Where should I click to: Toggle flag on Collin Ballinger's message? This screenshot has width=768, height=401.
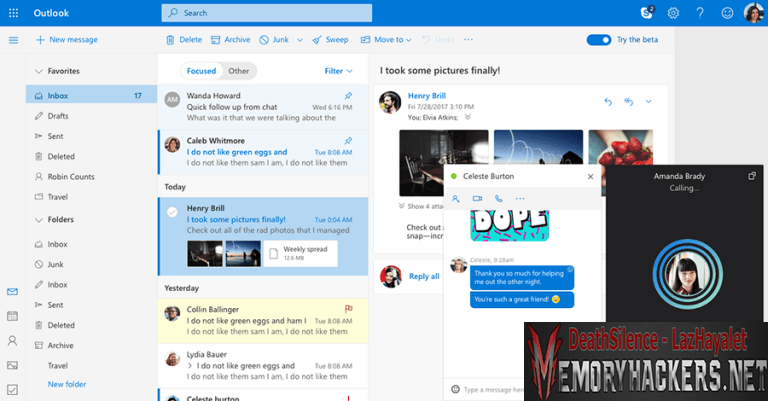[348, 309]
